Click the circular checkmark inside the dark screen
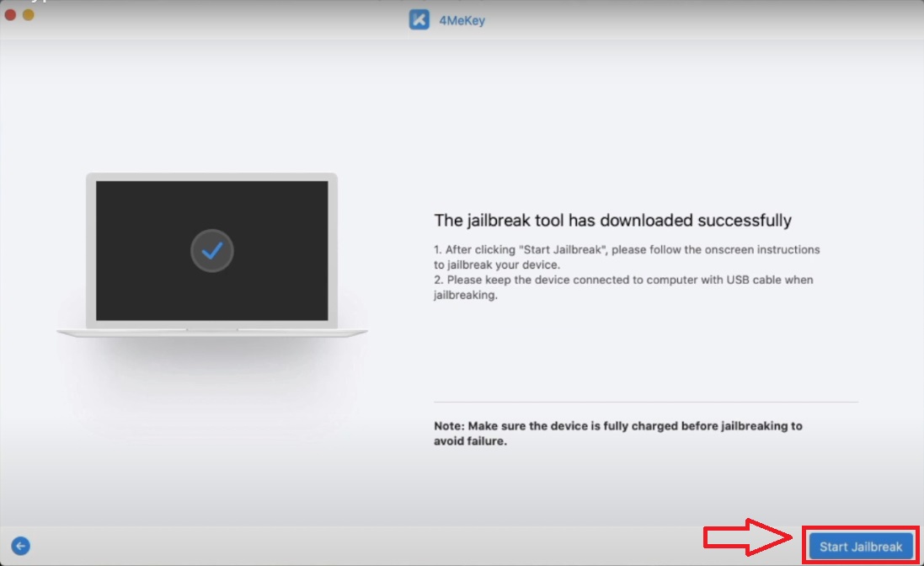This screenshot has height=566, width=924. [x=211, y=250]
